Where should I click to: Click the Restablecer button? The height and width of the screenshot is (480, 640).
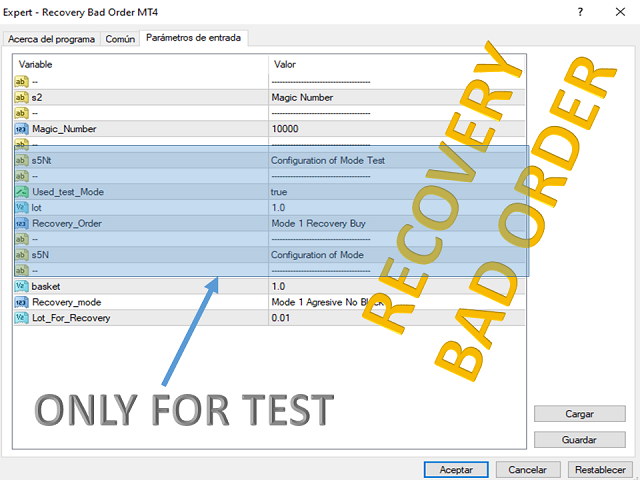(x=600, y=470)
